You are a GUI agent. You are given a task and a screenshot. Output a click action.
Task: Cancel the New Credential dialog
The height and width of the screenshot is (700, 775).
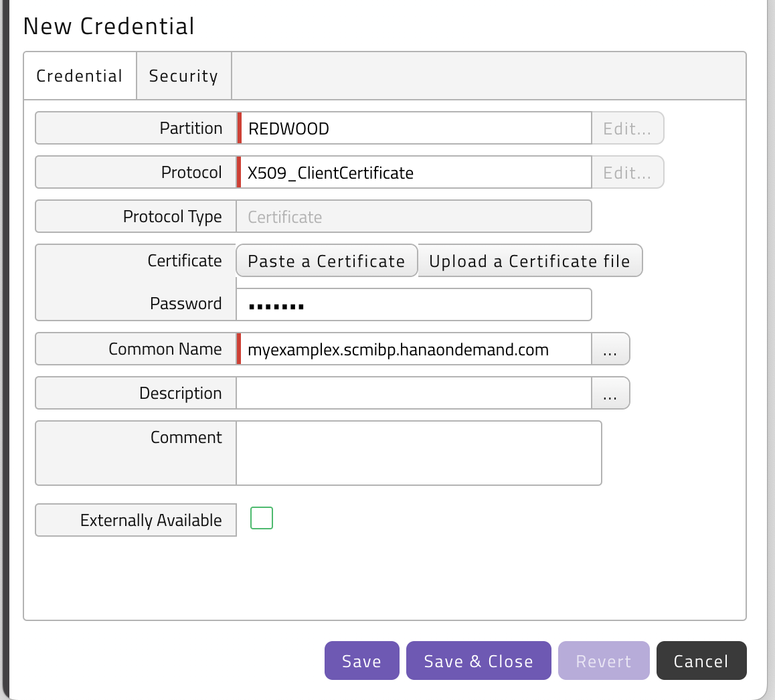(x=701, y=661)
